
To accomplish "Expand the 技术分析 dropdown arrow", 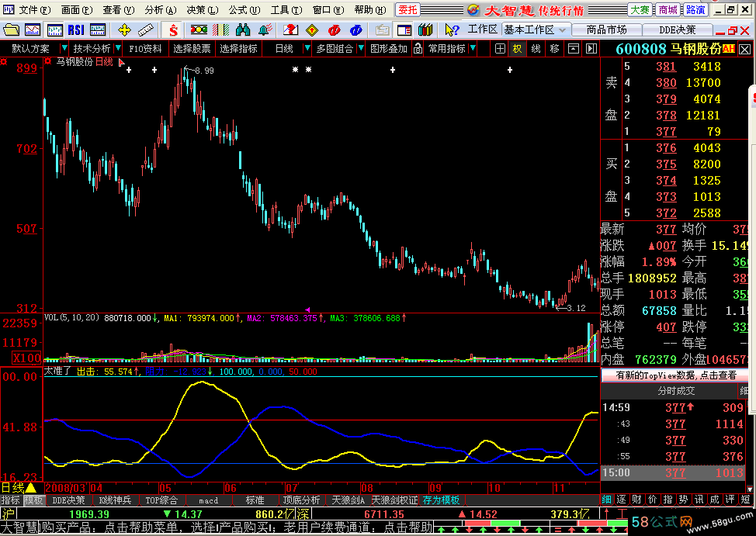I will pyautogui.click(x=118, y=48).
